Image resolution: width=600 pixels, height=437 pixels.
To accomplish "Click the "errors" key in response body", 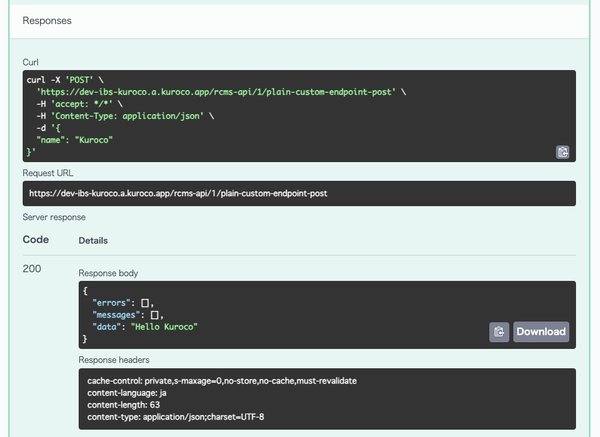I will pyautogui.click(x=111, y=303).
